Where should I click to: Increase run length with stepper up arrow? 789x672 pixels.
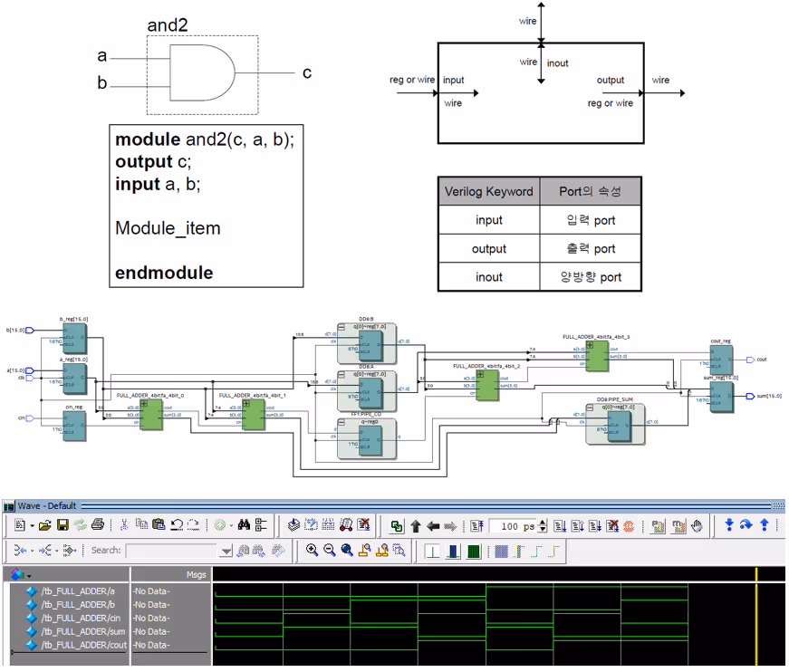coord(543,523)
